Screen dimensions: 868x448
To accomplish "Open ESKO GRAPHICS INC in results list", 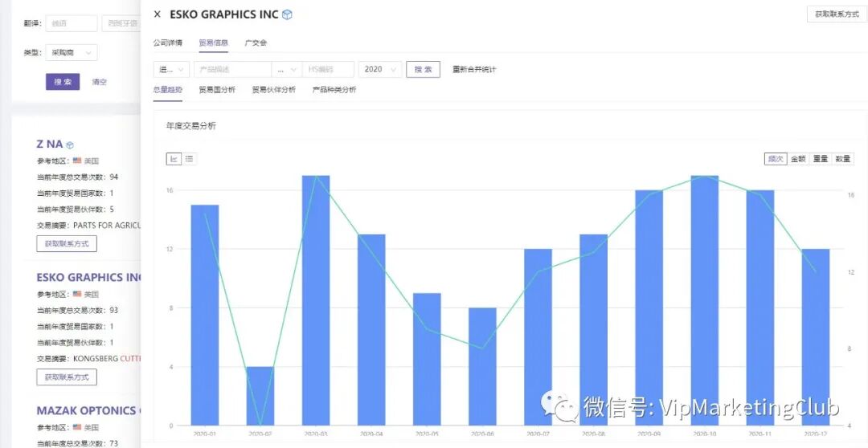I will 88,277.
